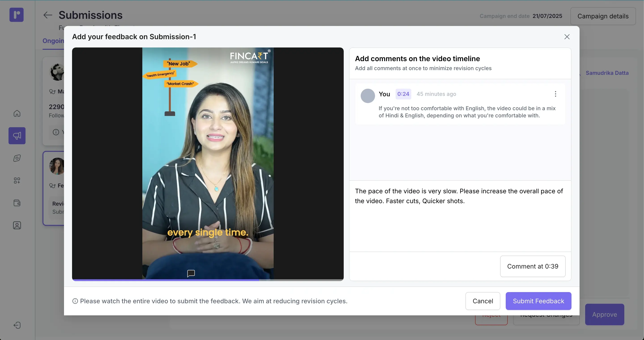644x340 pixels.
Task: Click the video progress bar
Action: tap(207, 280)
